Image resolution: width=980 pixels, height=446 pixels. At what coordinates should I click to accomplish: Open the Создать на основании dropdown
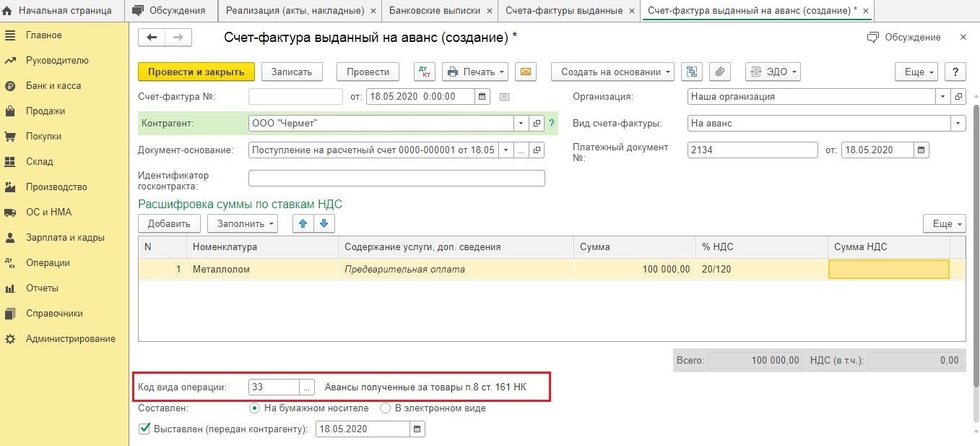[612, 72]
